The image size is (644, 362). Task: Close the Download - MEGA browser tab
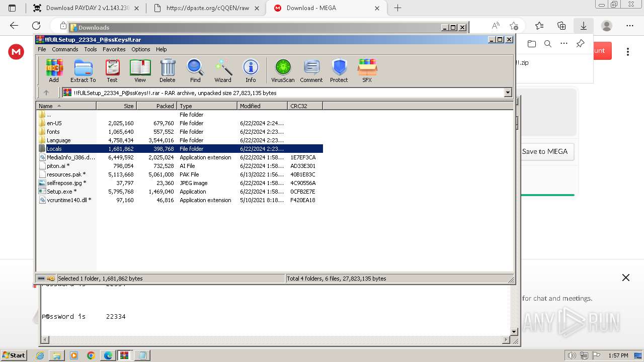pos(377,8)
